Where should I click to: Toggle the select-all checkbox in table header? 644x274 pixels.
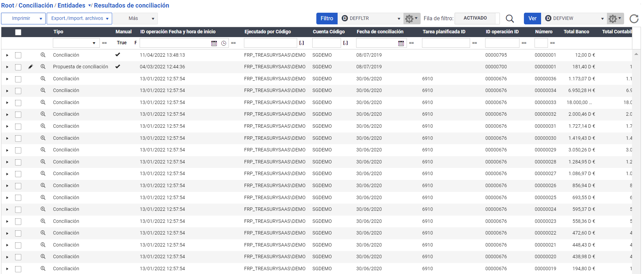[18, 32]
